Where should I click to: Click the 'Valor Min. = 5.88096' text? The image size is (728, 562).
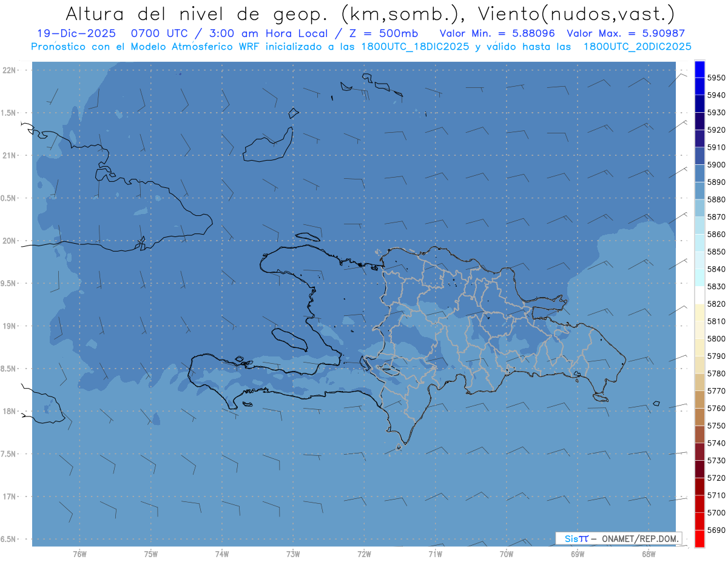497,33
